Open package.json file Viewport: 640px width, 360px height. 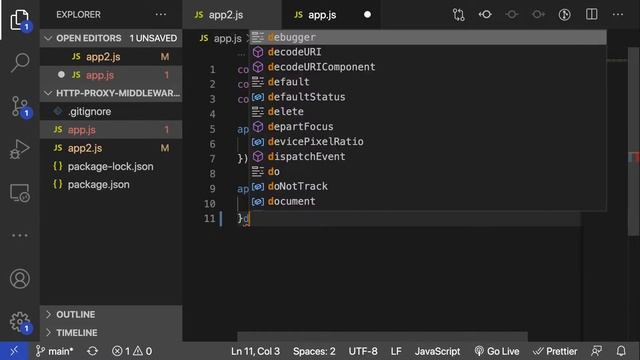pyautogui.click(x=111, y=184)
